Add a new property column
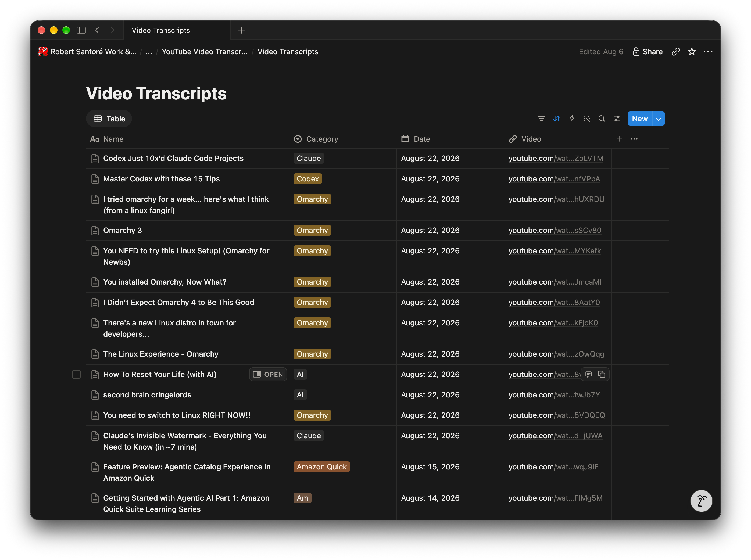This screenshot has height=560, width=751. coord(619,139)
